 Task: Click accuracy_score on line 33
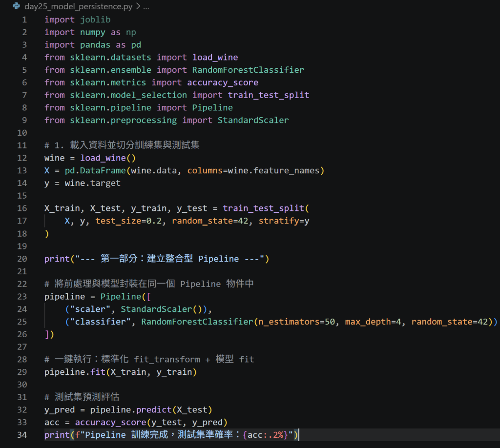[111, 423]
